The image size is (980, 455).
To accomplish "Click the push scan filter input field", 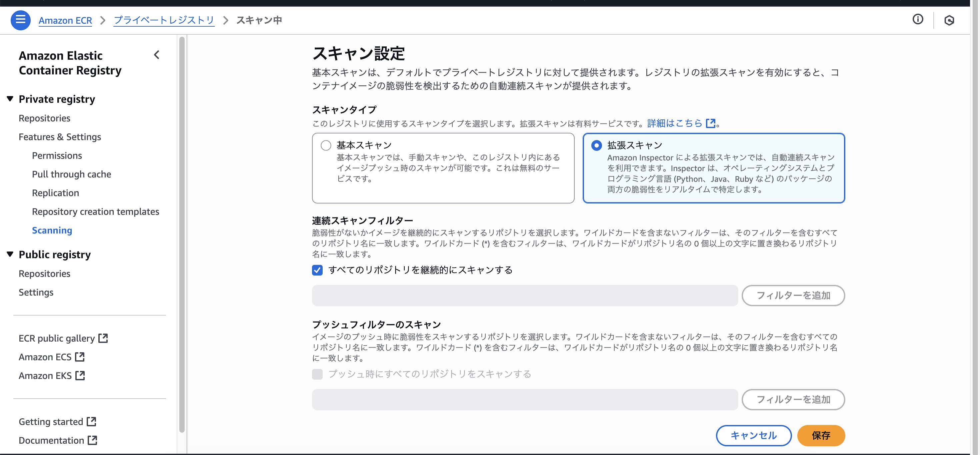I will pos(525,399).
